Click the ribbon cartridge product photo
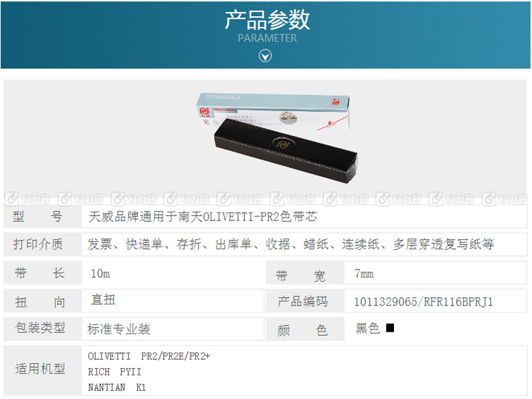532x399 pixels. [x=277, y=137]
